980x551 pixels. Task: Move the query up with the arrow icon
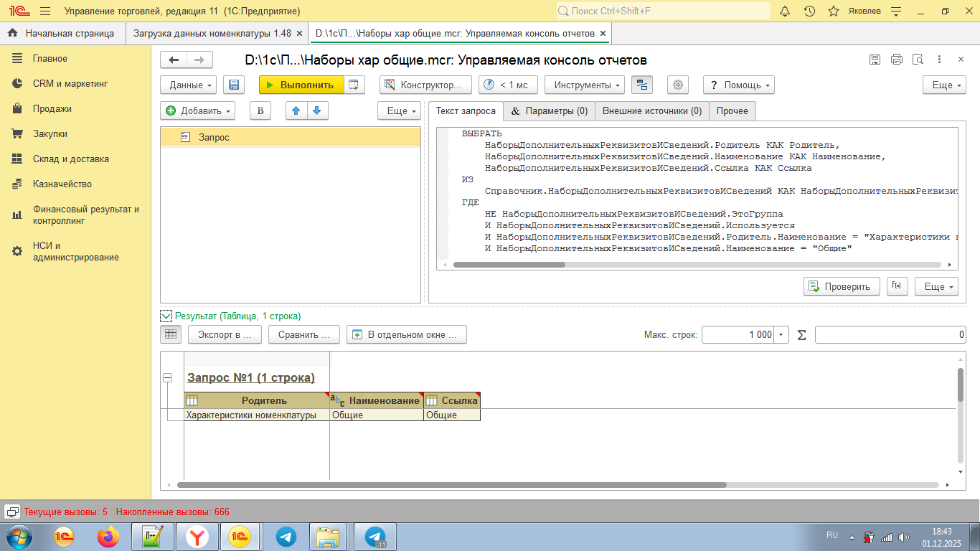coord(296,110)
